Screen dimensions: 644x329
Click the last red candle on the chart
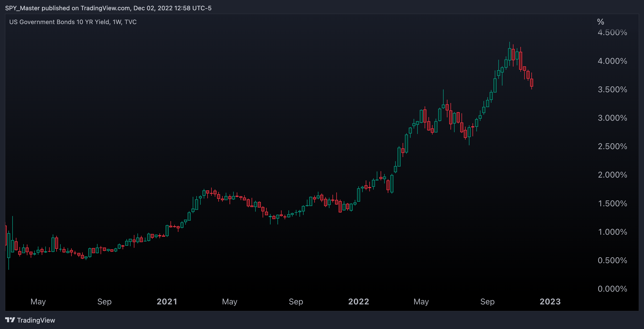click(532, 83)
